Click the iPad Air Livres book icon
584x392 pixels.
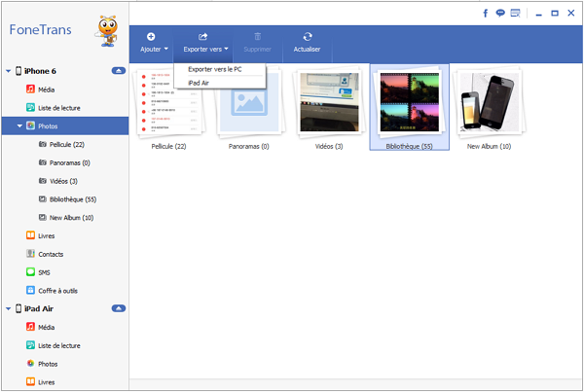tap(30, 381)
